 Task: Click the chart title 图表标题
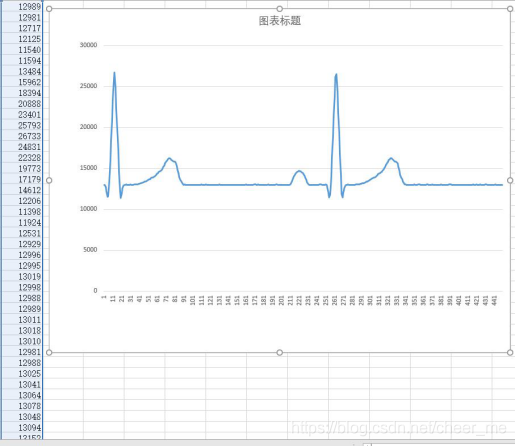[280, 21]
